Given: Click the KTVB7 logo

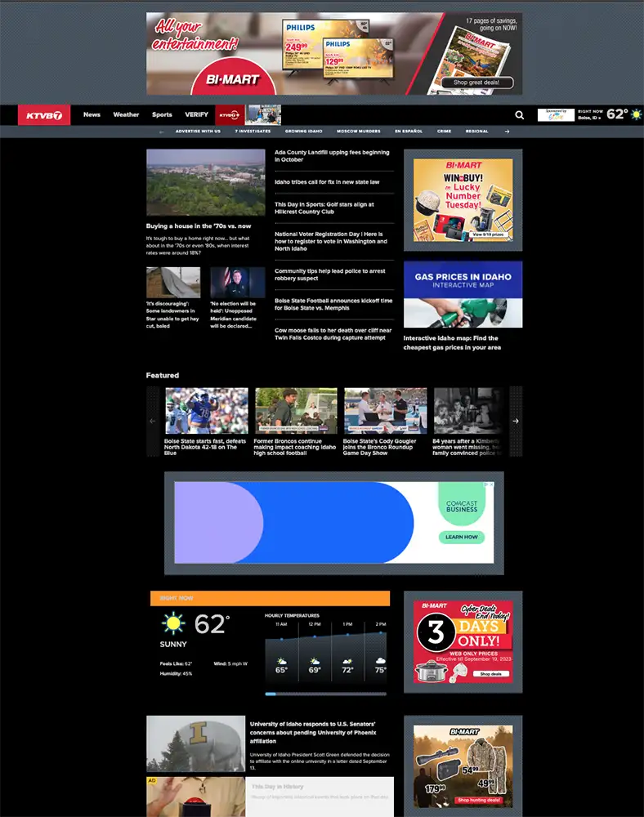Looking at the screenshot, I should [x=44, y=115].
